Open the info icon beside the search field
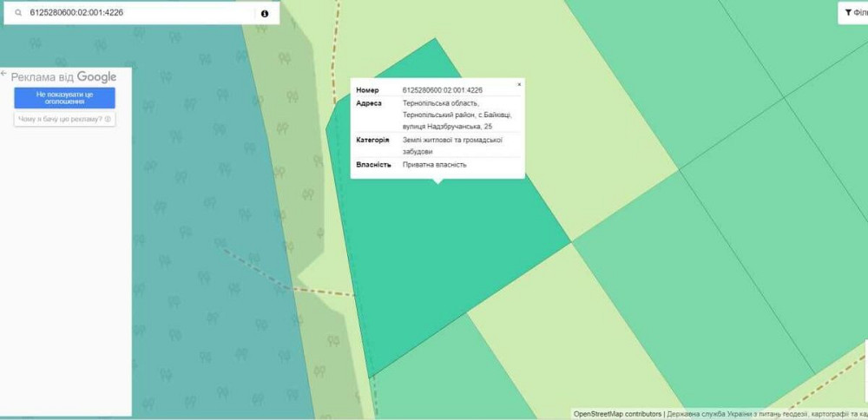This screenshot has height=420, width=868. point(265,14)
